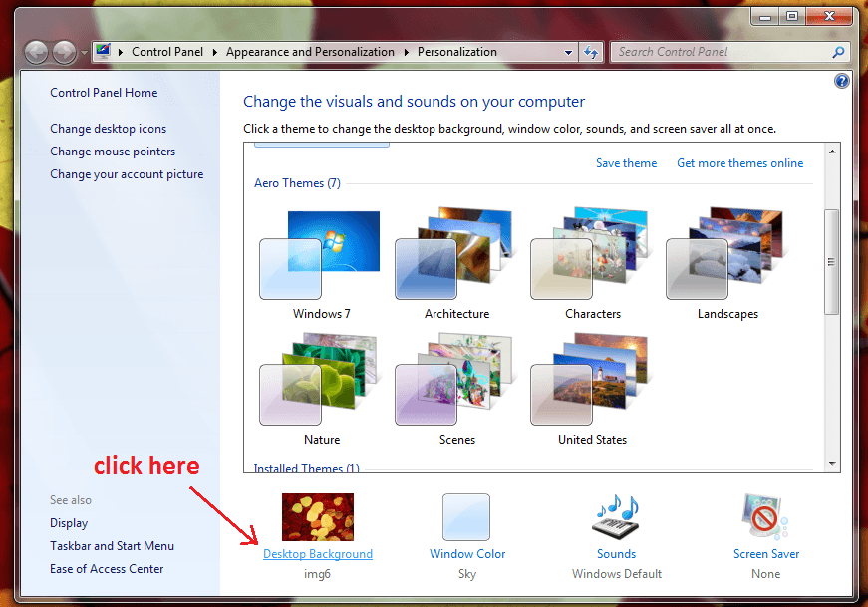Select the Nature theme
Viewport: 868px width, 607px height.
click(x=320, y=390)
